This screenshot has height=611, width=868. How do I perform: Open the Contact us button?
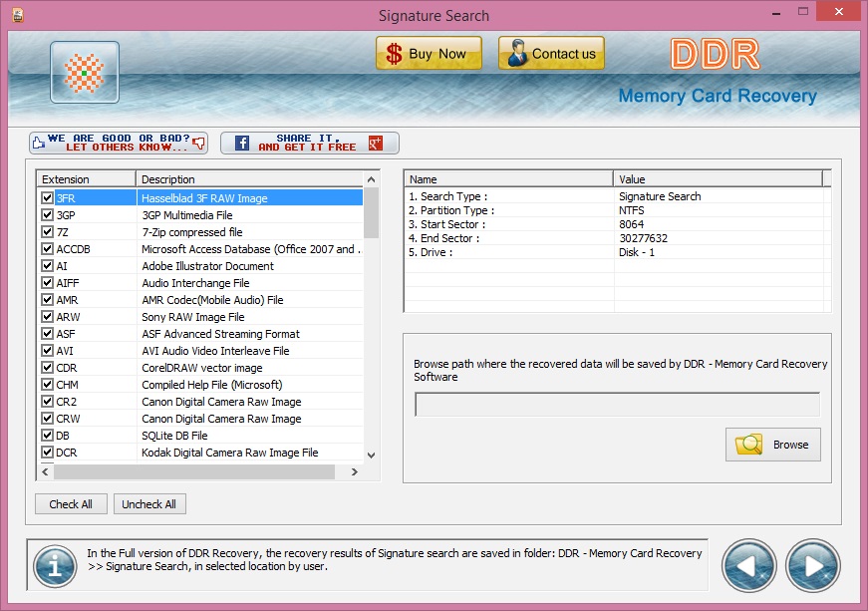(551, 54)
